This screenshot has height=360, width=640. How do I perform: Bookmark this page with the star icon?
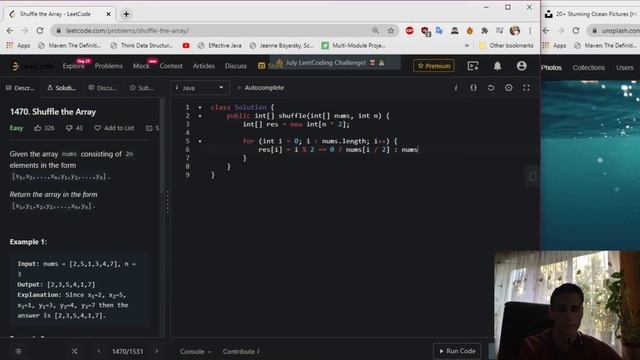click(x=391, y=31)
